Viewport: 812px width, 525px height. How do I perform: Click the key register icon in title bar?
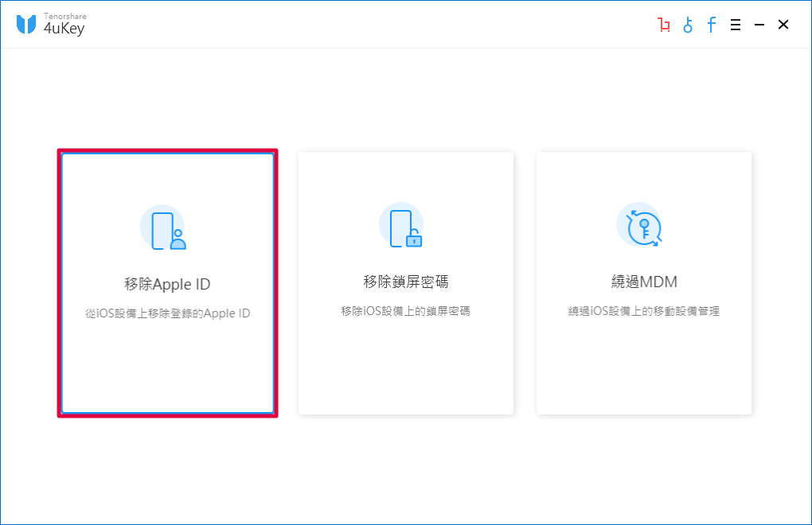pos(688,25)
